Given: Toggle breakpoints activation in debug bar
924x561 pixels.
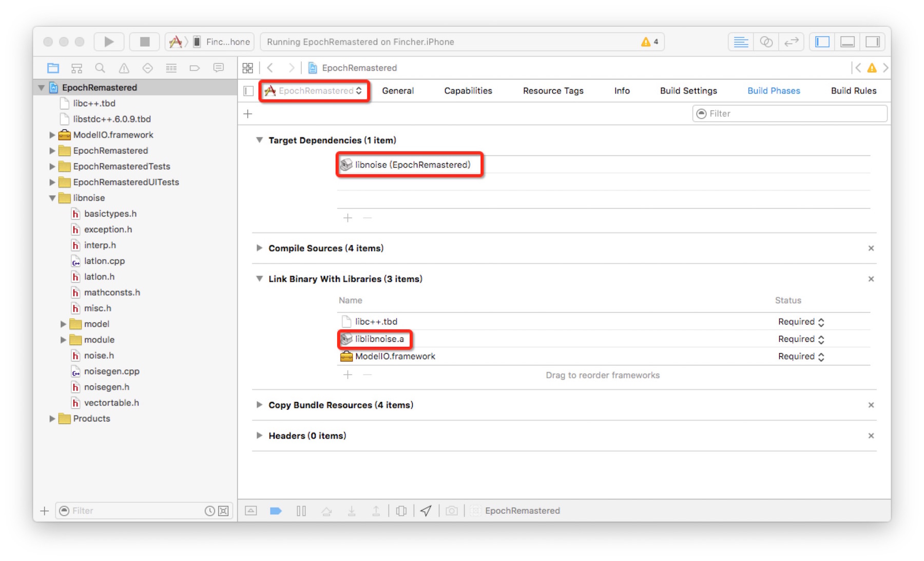Looking at the screenshot, I should point(276,511).
